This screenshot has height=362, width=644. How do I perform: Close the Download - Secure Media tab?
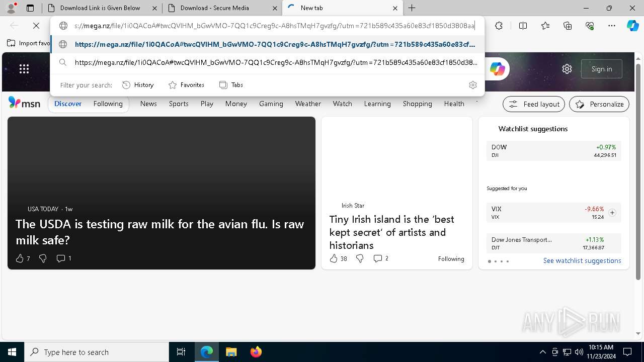pyautogui.click(x=275, y=8)
